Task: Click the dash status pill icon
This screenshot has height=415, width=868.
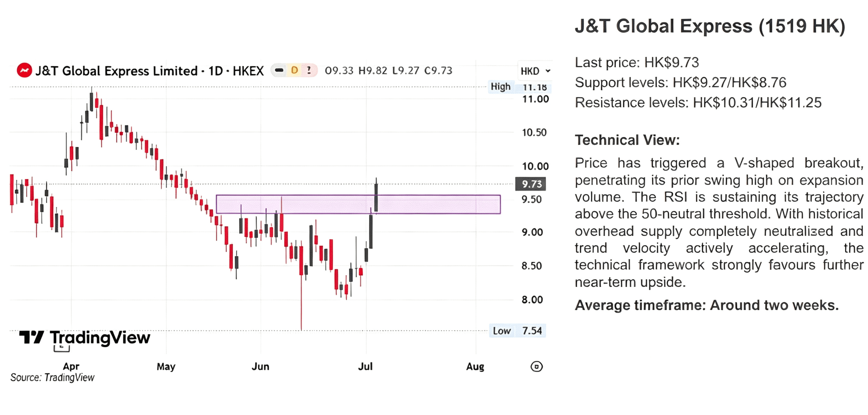Action: click(279, 70)
